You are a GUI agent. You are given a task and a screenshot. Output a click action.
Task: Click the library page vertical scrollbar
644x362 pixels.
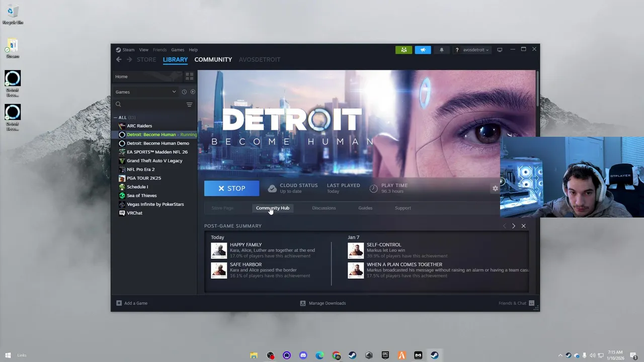pyautogui.click(x=537, y=88)
